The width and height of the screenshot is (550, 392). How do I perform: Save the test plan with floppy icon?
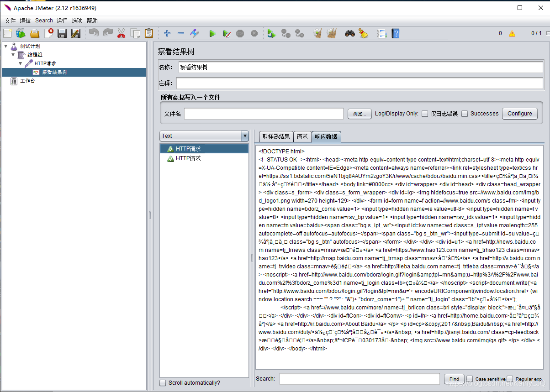click(62, 33)
